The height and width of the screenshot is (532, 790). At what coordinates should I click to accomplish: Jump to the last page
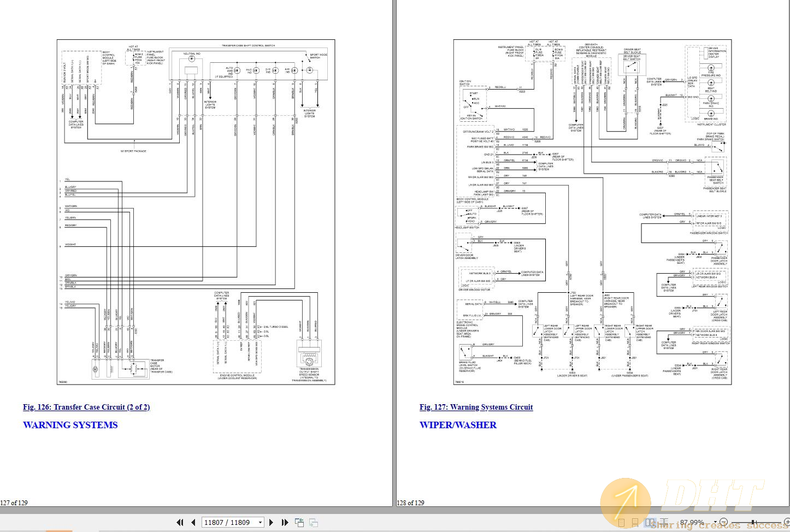(x=285, y=522)
